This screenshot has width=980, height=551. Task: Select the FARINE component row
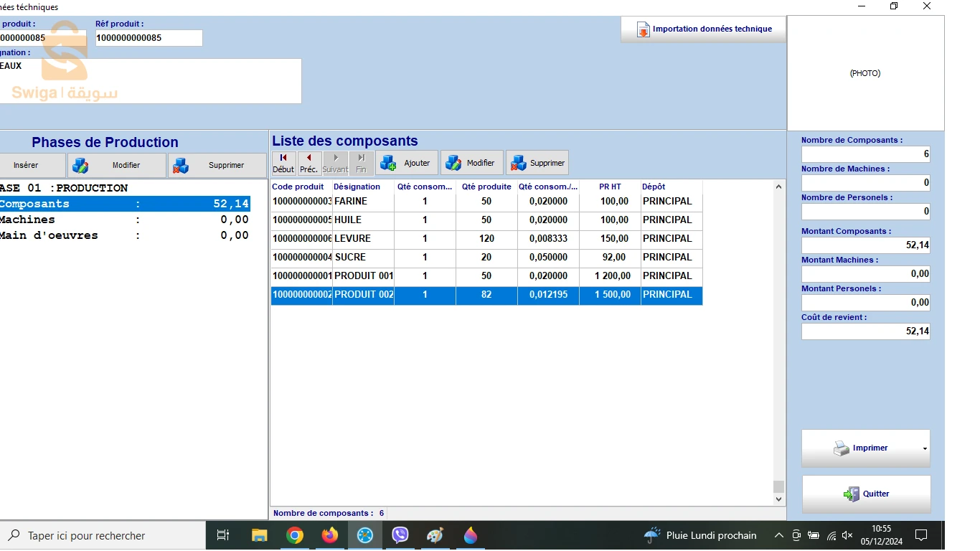click(x=486, y=202)
